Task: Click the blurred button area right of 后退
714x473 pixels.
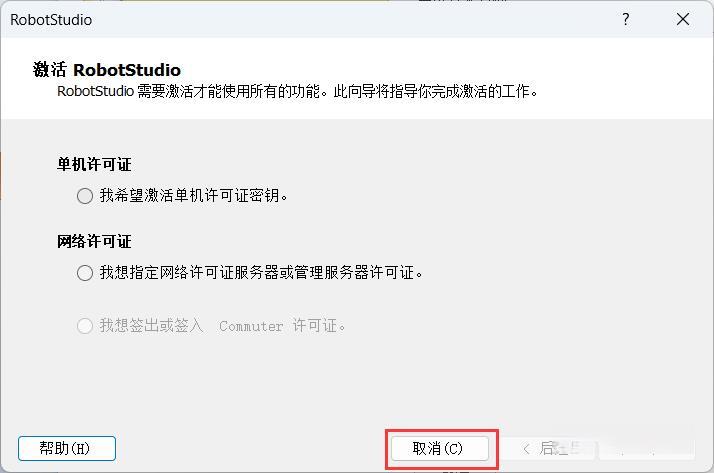Action: tap(647, 449)
